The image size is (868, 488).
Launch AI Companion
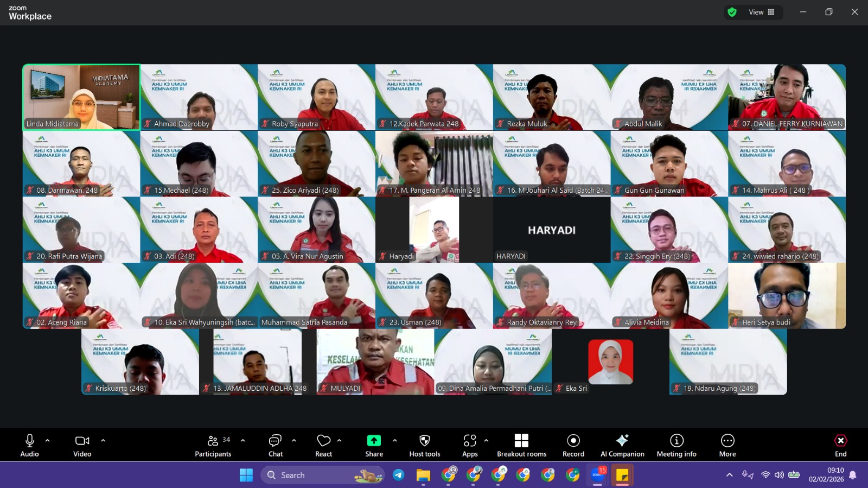pos(622,445)
